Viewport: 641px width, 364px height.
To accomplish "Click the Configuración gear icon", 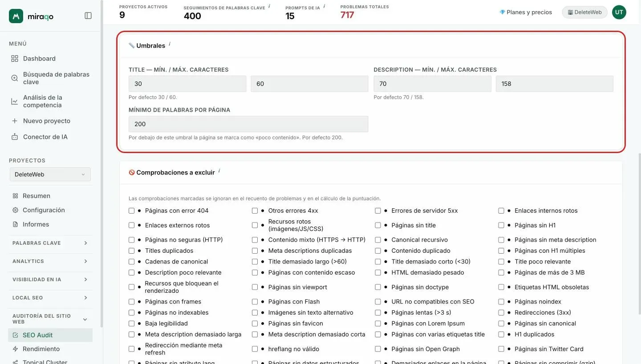I will (16, 210).
